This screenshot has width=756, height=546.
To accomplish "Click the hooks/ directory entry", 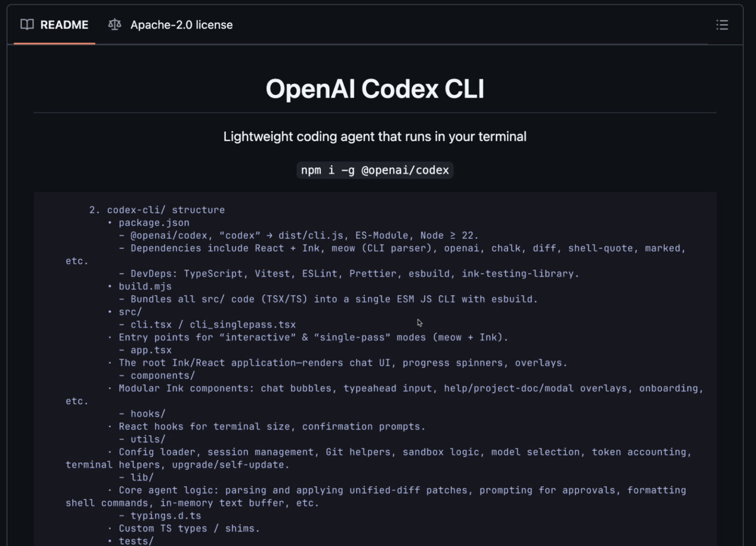I will click(x=147, y=414).
